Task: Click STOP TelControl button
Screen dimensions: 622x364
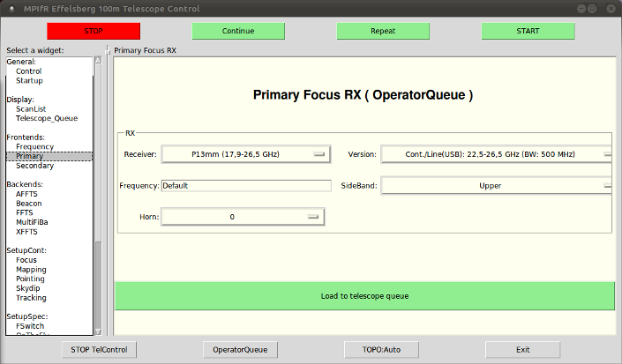Action: (x=99, y=350)
